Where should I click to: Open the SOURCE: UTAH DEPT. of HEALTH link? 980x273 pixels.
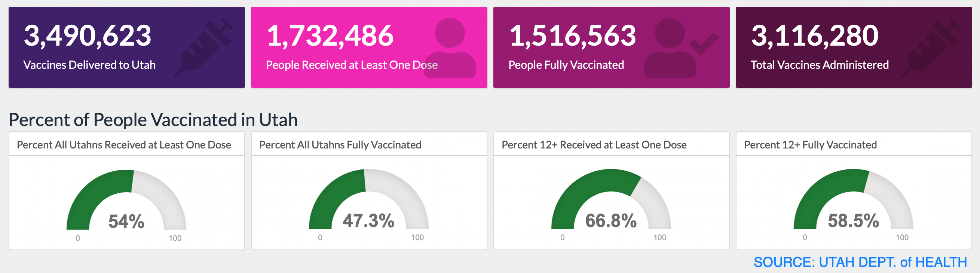click(860, 262)
